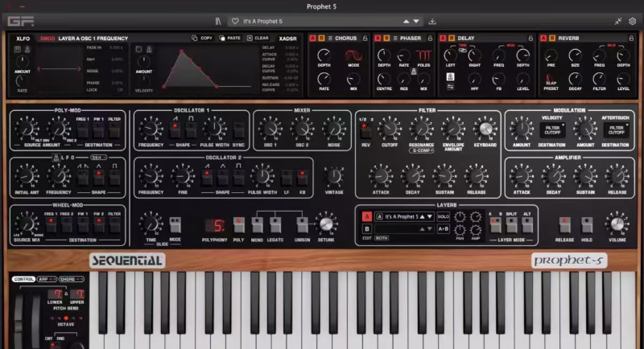Toggle Wheel-Mod FREQ 1 destination switch
The height and width of the screenshot is (349, 644).
tap(51, 224)
